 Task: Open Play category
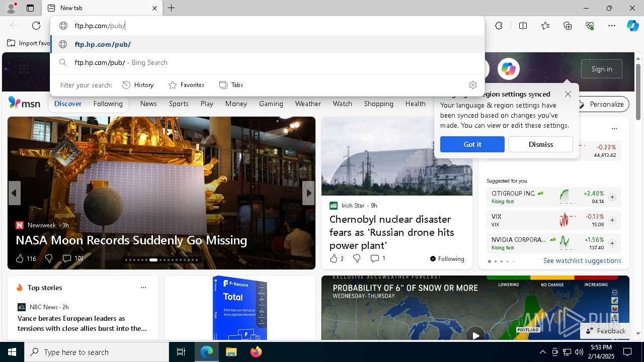tap(207, 104)
